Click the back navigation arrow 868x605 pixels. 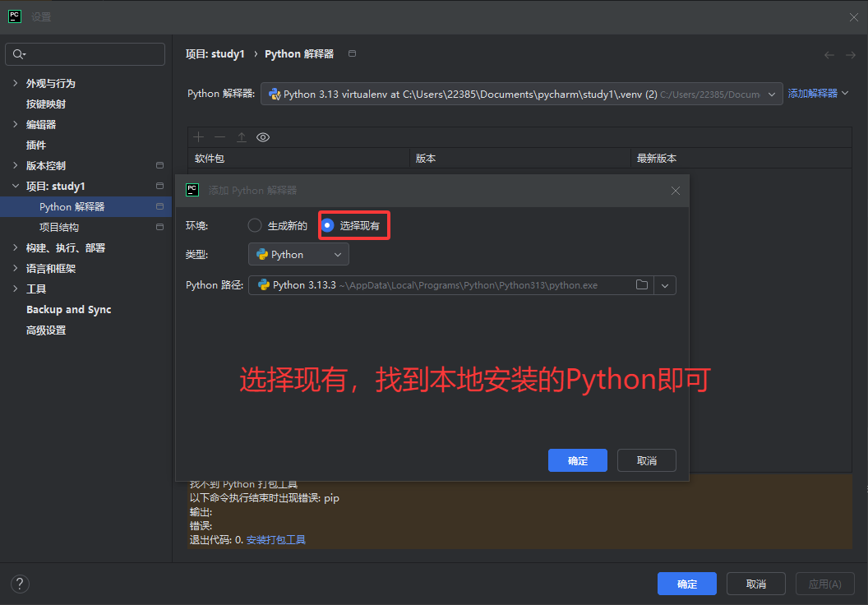point(829,55)
